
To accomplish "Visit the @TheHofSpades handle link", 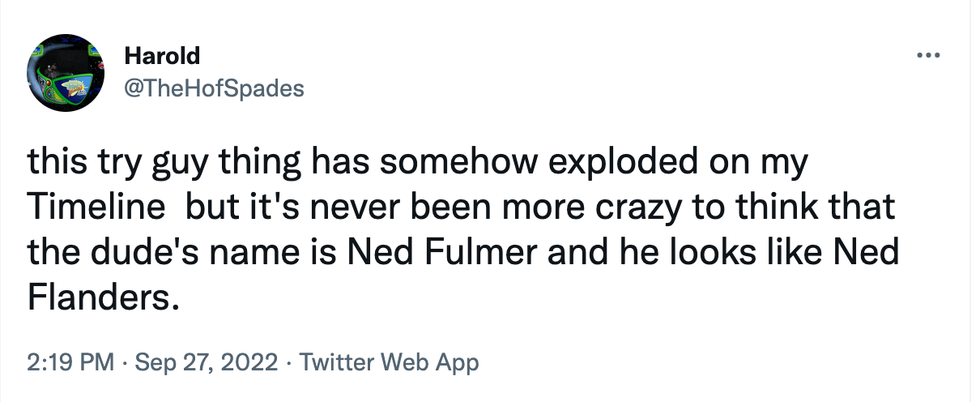I will point(214,88).
